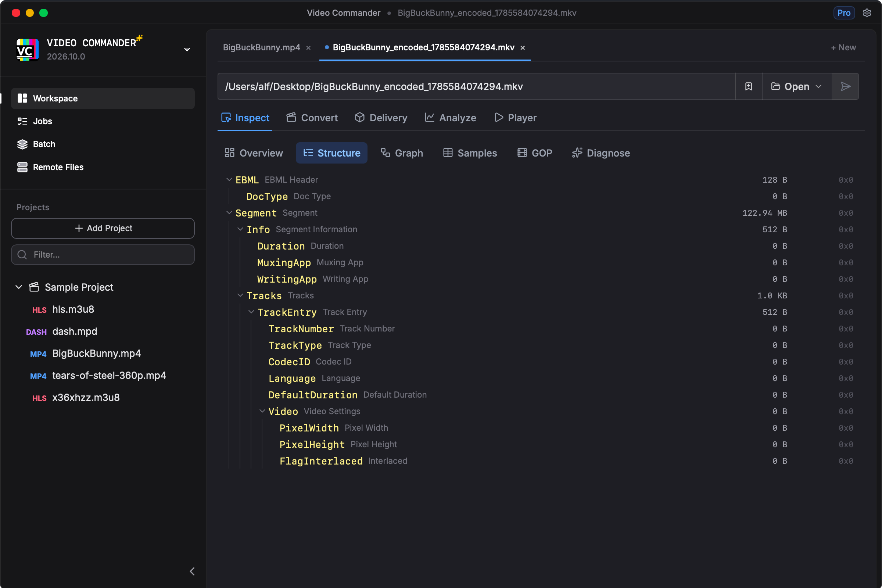
Task: Switch to the BigBuckBunny.mp4 tab
Action: [x=261, y=48]
